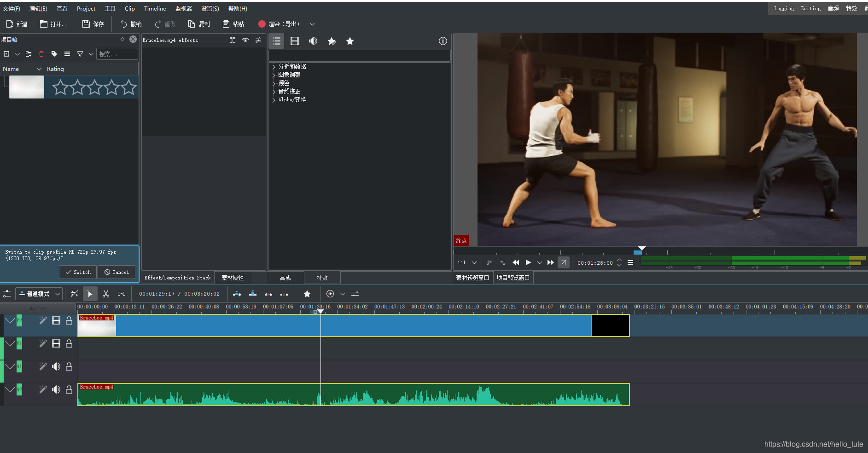The height and width of the screenshot is (453, 868).
Task: Click the overwrite clip zone icon in the timeline toolbar
Action: pyautogui.click(x=253, y=294)
